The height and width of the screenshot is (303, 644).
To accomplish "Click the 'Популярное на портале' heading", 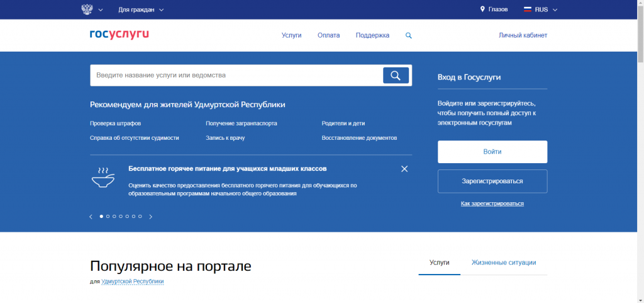I will pyautogui.click(x=170, y=266).
